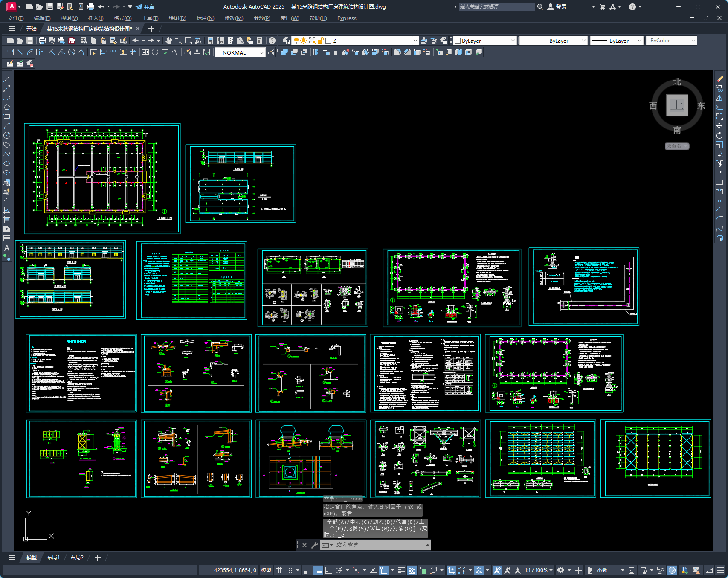
Task: Select the Move modify tool
Action: [x=719, y=126]
